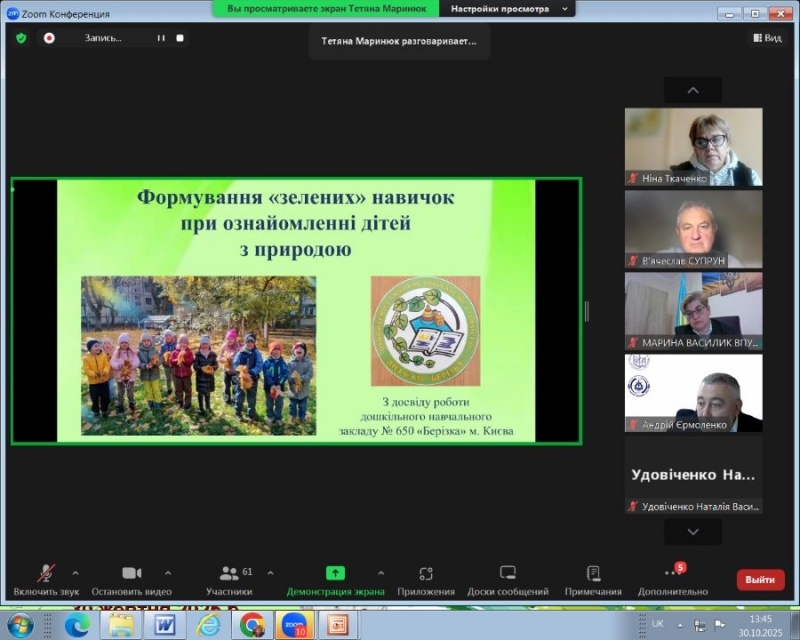Expand video options arrow beside camera
This screenshot has width=800, height=640.
click(x=167, y=573)
